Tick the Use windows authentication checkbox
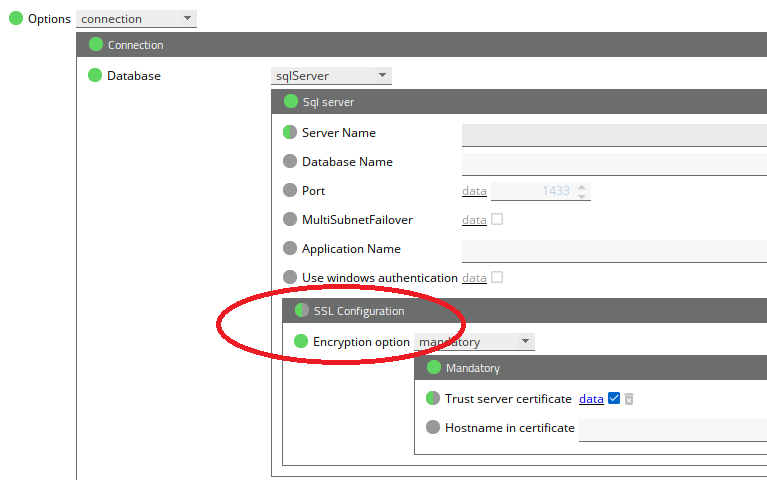767x480 pixels. coord(497,277)
